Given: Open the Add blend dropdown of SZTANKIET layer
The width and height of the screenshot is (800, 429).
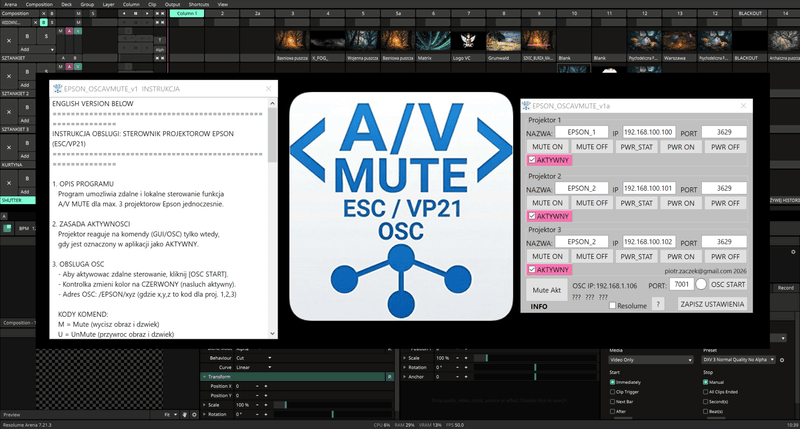Looking at the screenshot, I should 37,49.
